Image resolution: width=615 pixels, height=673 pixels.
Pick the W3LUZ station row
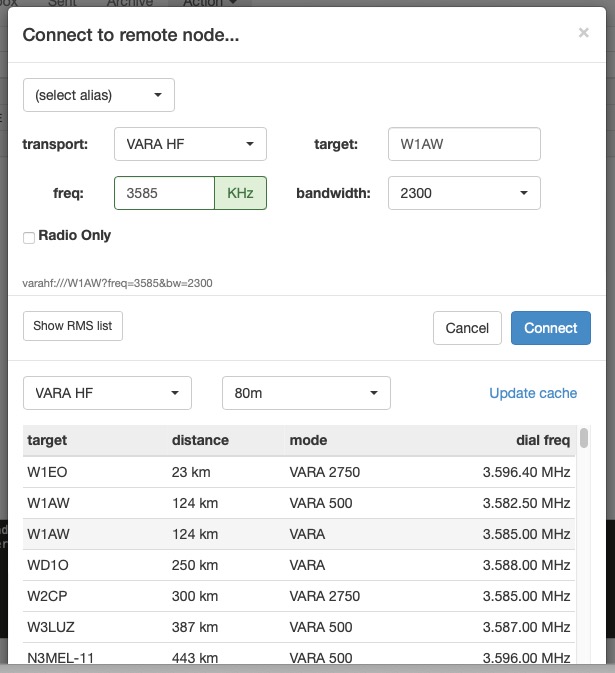coord(300,627)
